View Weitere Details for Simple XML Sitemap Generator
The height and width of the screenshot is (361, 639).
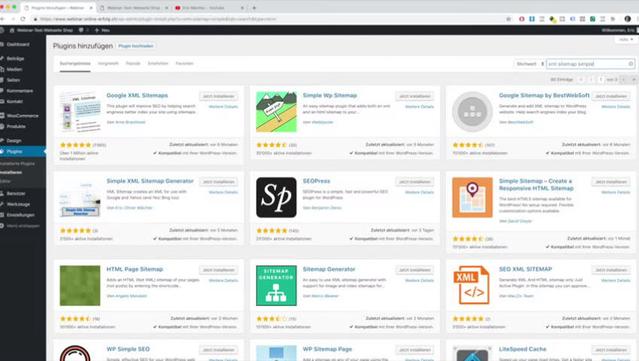click(223, 192)
